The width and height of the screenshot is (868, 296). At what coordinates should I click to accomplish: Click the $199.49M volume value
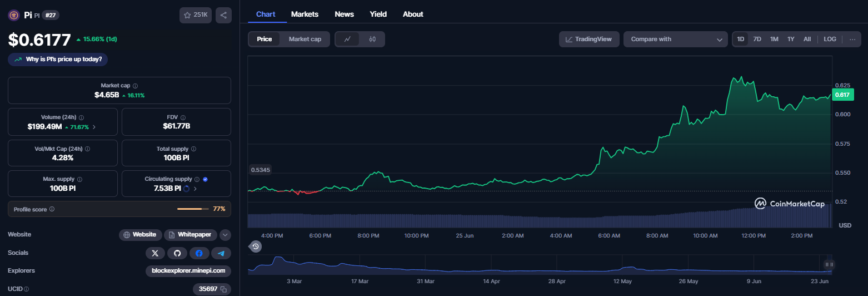(x=44, y=127)
